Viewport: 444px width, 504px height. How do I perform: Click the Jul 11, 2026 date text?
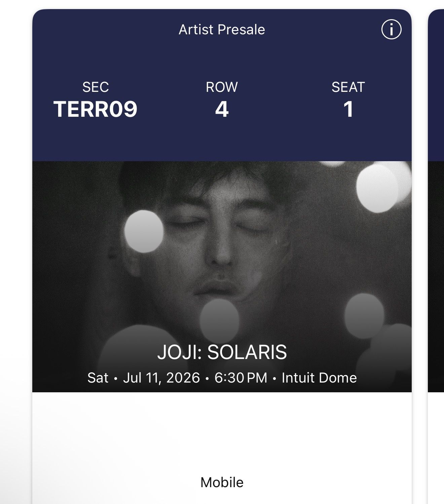[161, 378]
